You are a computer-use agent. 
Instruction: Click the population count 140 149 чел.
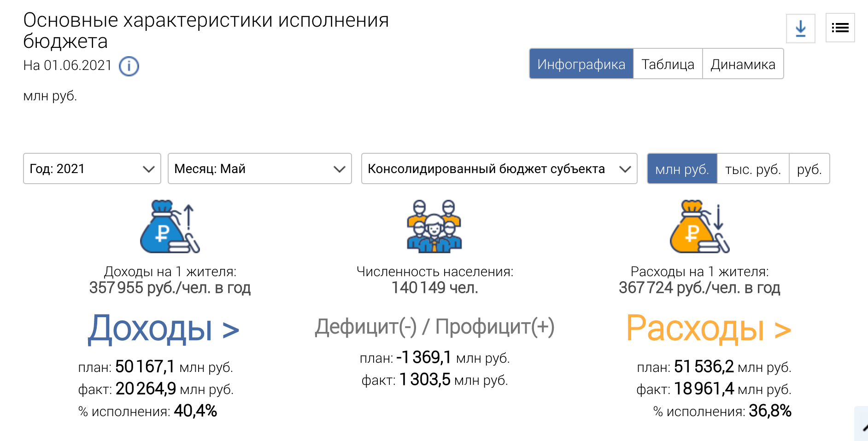434,288
